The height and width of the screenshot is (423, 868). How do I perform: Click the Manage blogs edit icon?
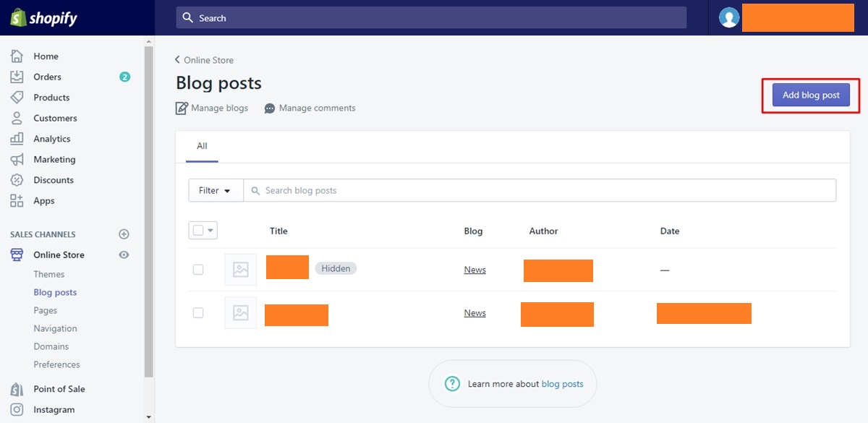[182, 108]
